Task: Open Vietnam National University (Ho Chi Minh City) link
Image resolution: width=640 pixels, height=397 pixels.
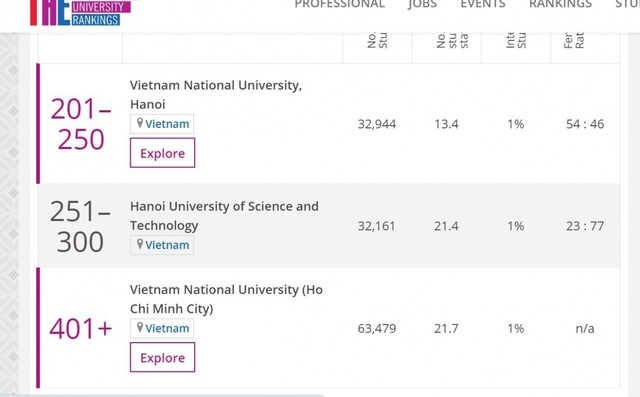Action: click(226, 299)
